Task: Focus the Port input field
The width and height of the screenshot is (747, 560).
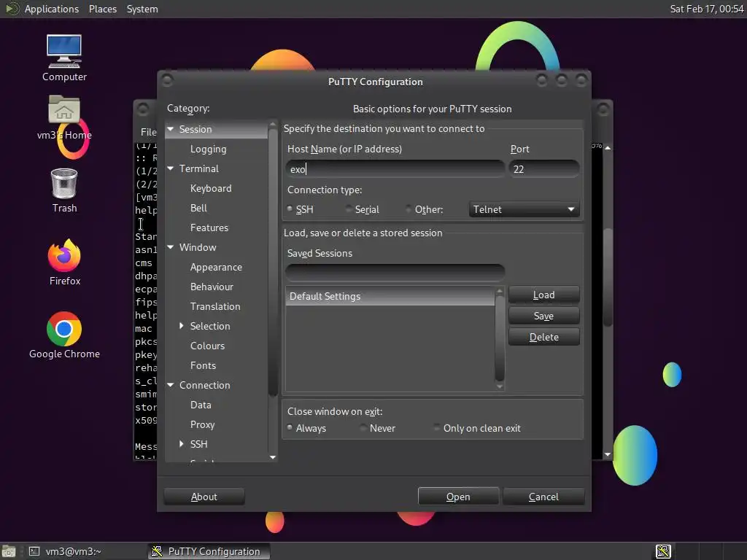Action: point(544,169)
